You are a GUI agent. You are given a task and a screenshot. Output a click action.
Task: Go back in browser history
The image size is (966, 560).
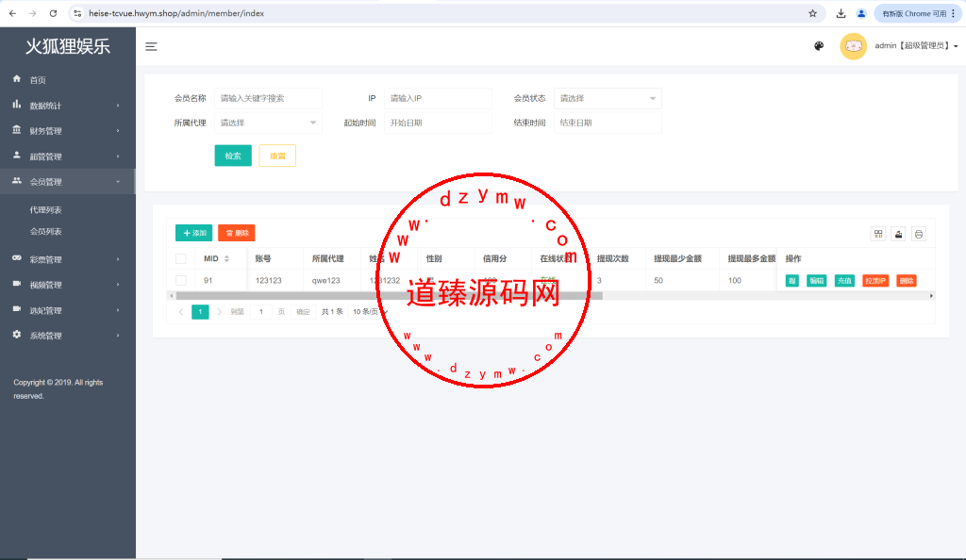[x=12, y=13]
